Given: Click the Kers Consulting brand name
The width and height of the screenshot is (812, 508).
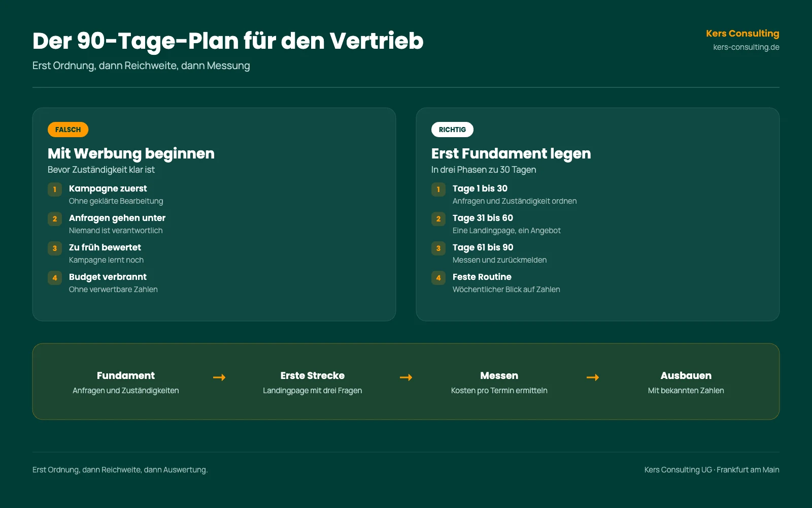Looking at the screenshot, I should coord(742,34).
